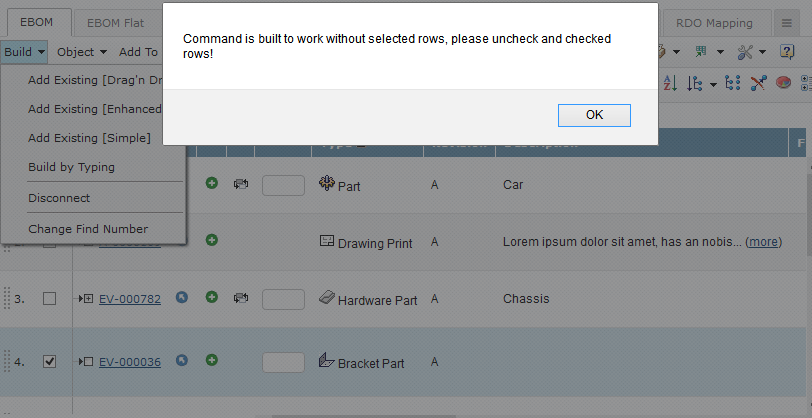The height and width of the screenshot is (418, 812).
Task: Click the help question mark icon
Action: point(787,51)
